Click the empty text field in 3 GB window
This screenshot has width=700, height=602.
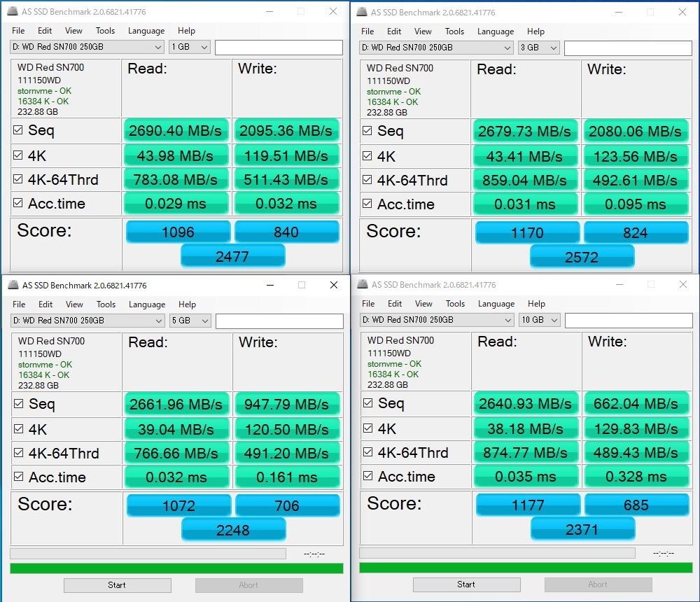point(628,48)
